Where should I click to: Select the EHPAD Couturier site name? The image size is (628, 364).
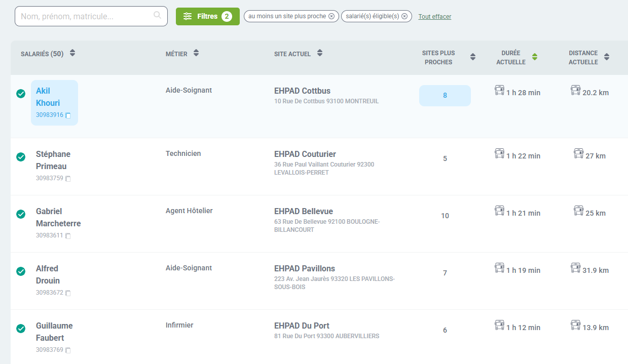pyautogui.click(x=305, y=154)
